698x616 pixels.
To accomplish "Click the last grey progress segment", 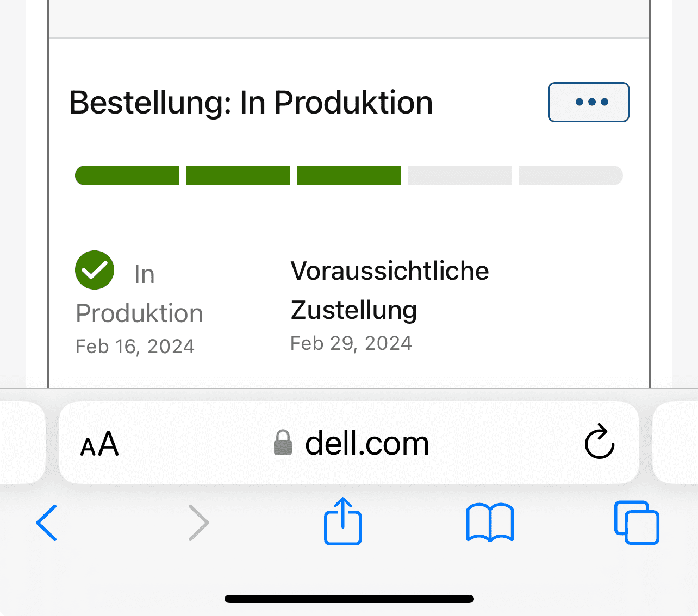I will 571,175.
